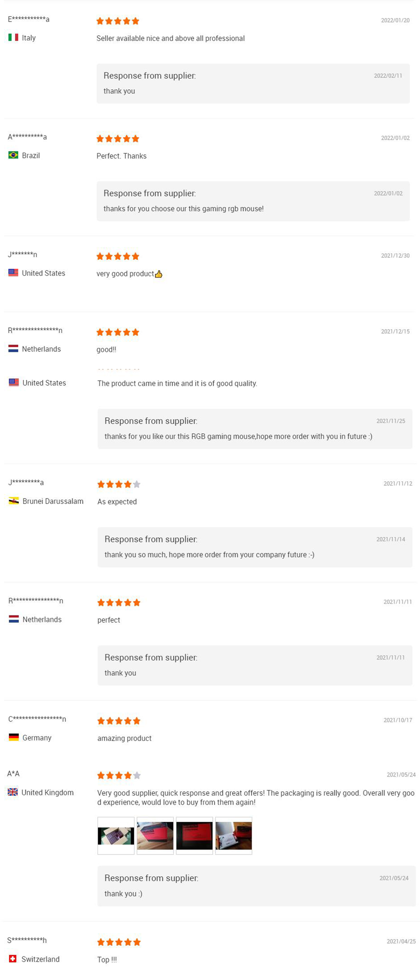The image size is (420, 980).
Task: Open the first photo thumbnail in the UK review
Action: [116, 836]
